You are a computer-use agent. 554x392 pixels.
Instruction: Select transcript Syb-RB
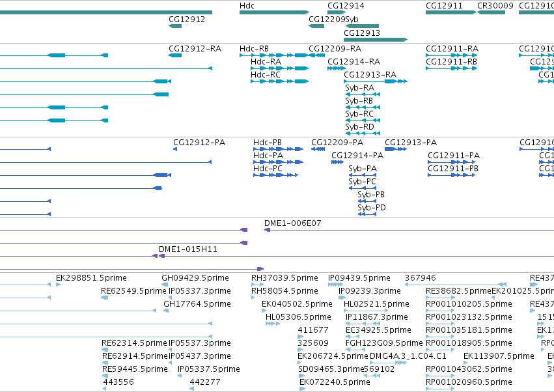359,101
